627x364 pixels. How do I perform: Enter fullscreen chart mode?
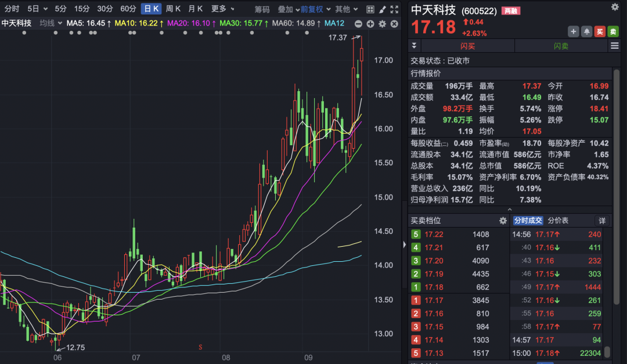(x=394, y=9)
